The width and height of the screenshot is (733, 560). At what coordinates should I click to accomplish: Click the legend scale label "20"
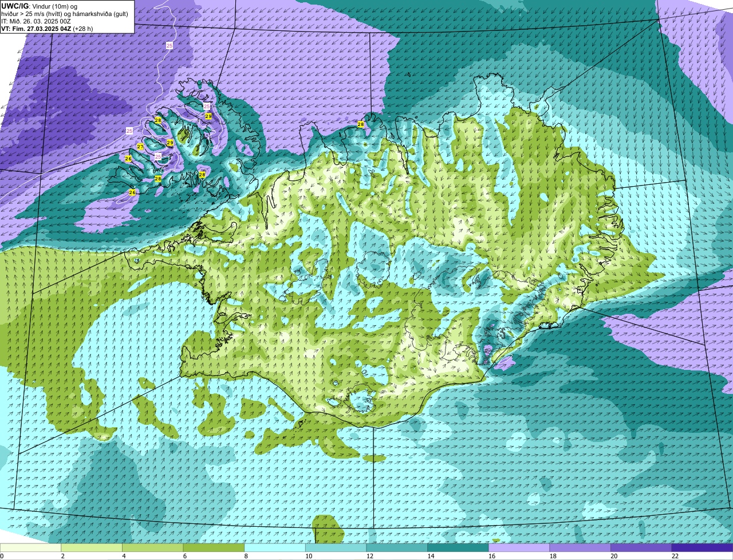click(614, 556)
